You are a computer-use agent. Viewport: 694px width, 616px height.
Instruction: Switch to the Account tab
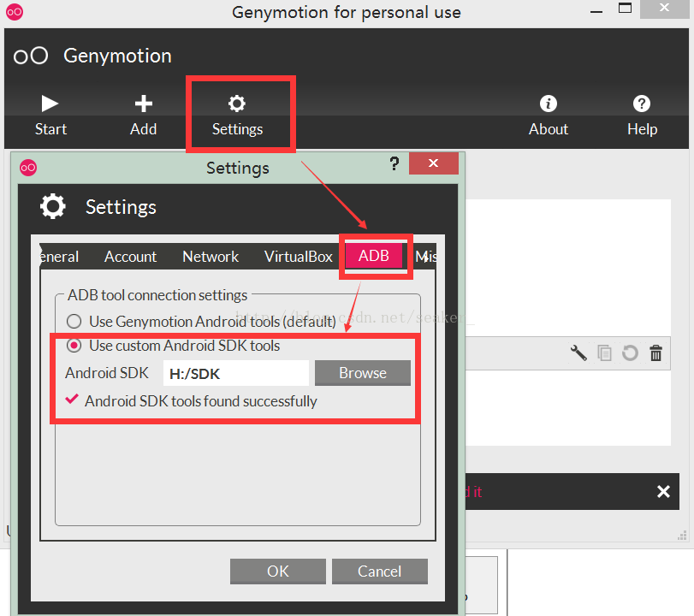tap(131, 257)
